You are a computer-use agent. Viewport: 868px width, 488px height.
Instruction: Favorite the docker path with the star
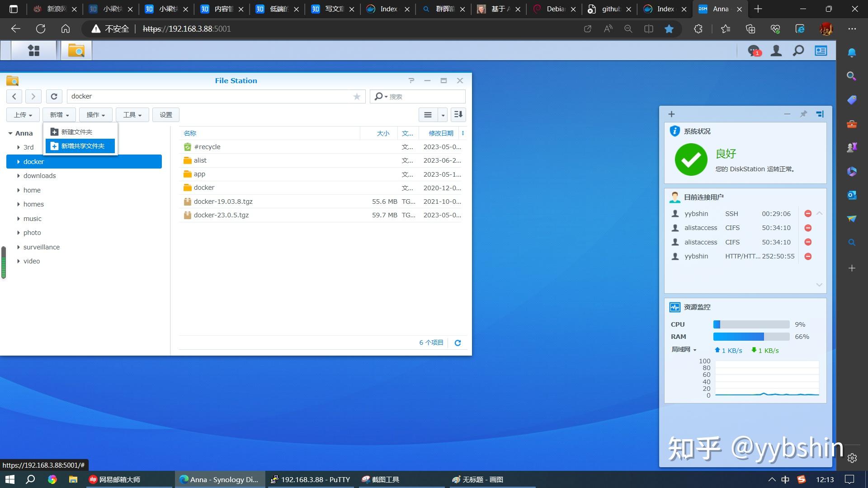pos(357,96)
